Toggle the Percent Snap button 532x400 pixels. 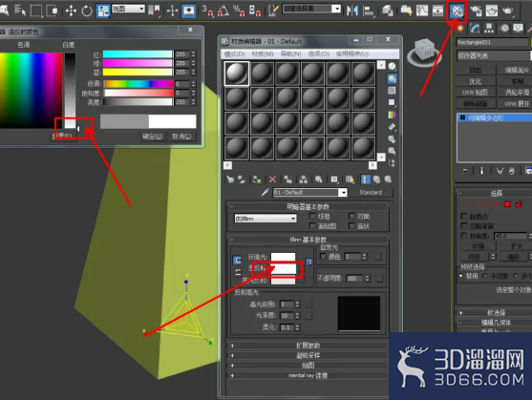coord(239,11)
